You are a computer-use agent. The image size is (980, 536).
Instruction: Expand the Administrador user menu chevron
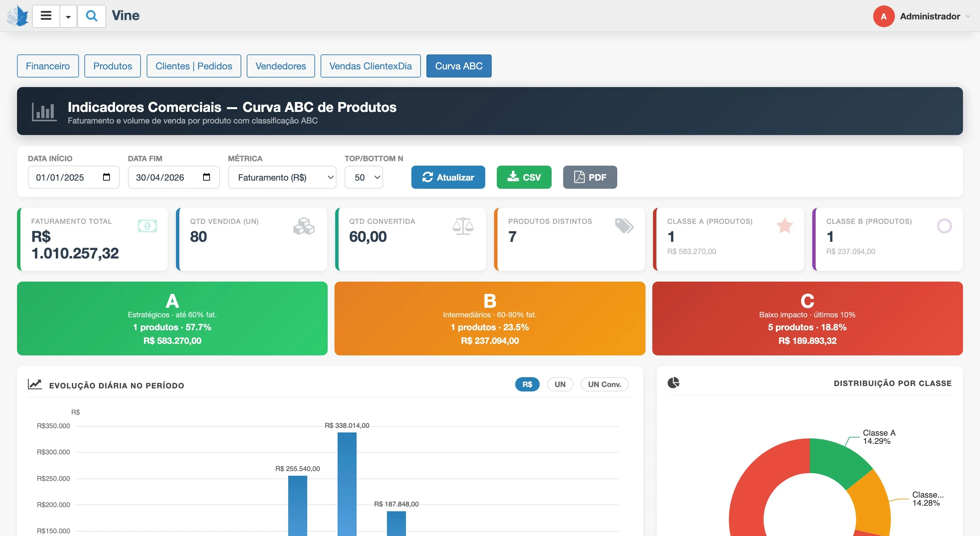pyautogui.click(x=968, y=16)
